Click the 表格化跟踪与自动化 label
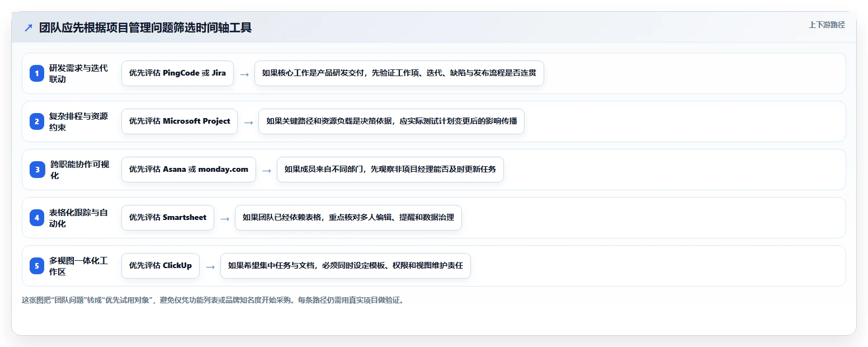This screenshot has width=868, height=347. point(78,218)
